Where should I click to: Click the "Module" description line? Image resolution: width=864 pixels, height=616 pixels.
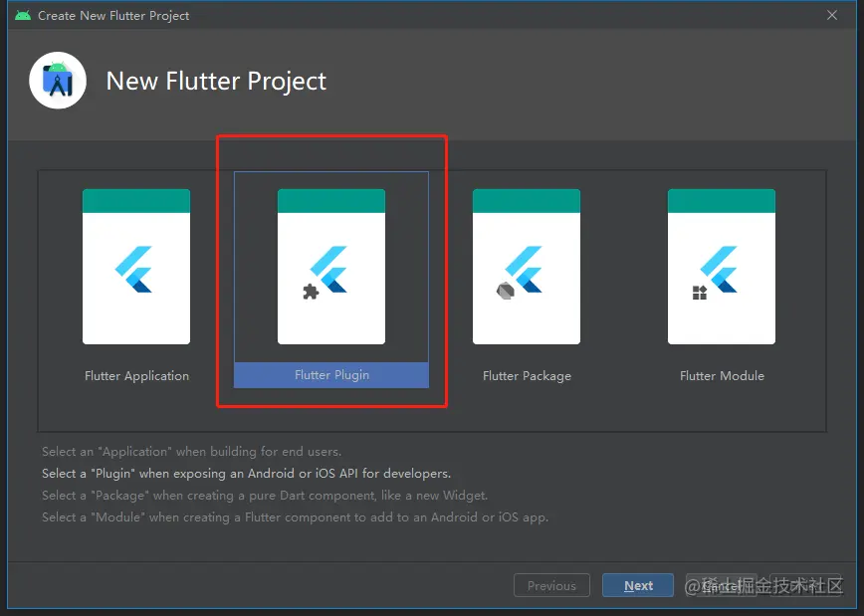pos(296,517)
